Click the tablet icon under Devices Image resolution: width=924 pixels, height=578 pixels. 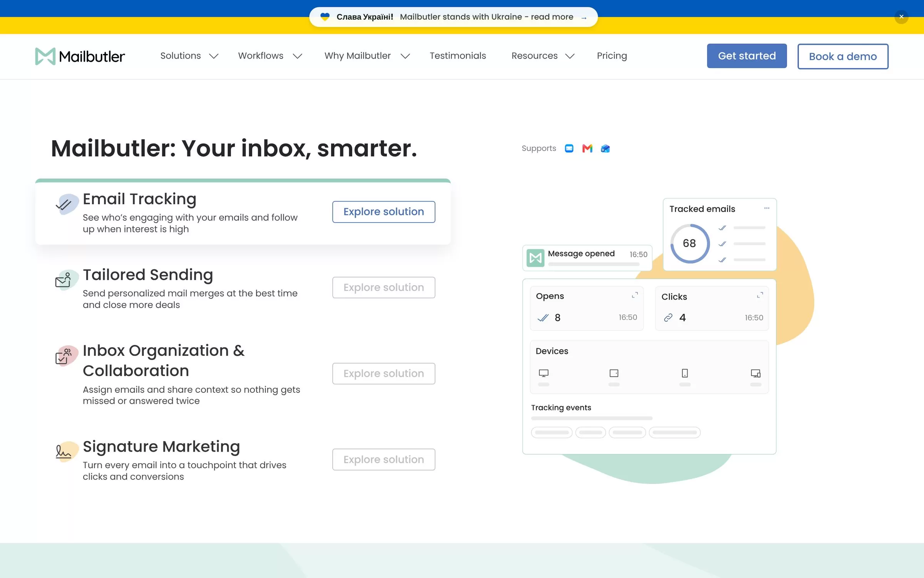pyautogui.click(x=614, y=373)
